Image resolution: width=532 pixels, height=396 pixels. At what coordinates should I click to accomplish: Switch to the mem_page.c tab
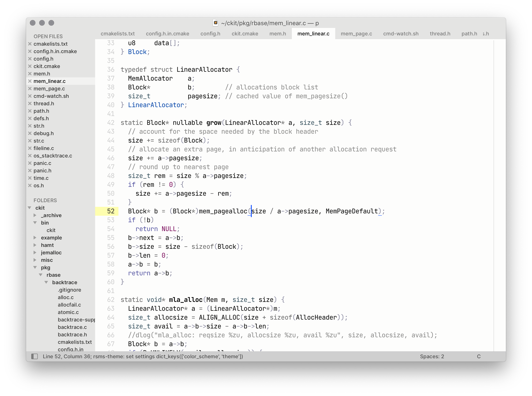[356, 34]
